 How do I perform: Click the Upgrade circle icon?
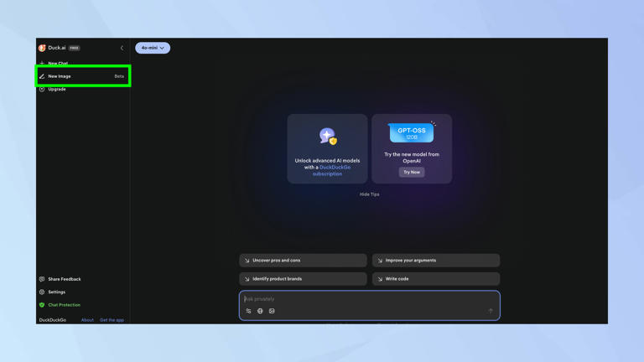42,89
